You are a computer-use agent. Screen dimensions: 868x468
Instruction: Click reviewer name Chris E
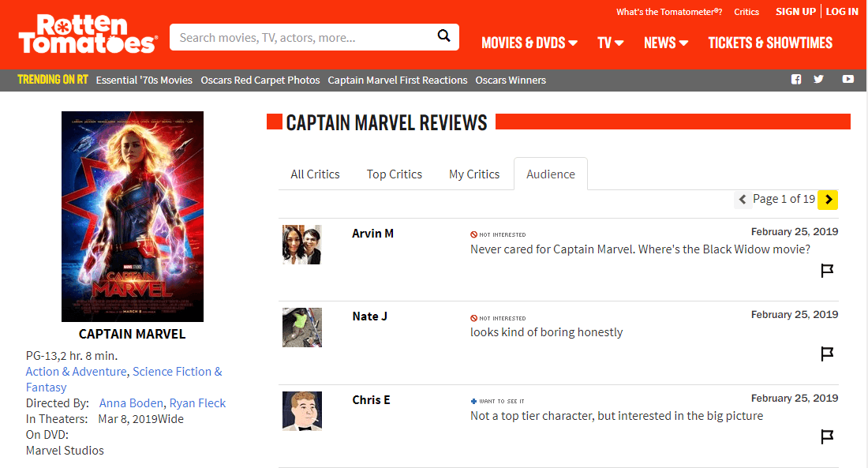(x=371, y=400)
